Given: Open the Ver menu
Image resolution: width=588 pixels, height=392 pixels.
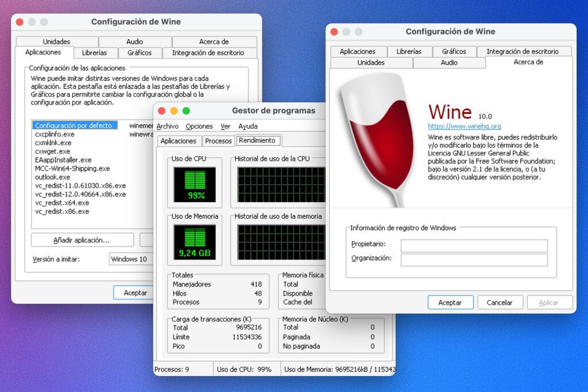Looking at the screenshot, I should pyautogui.click(x=225, y=126).
